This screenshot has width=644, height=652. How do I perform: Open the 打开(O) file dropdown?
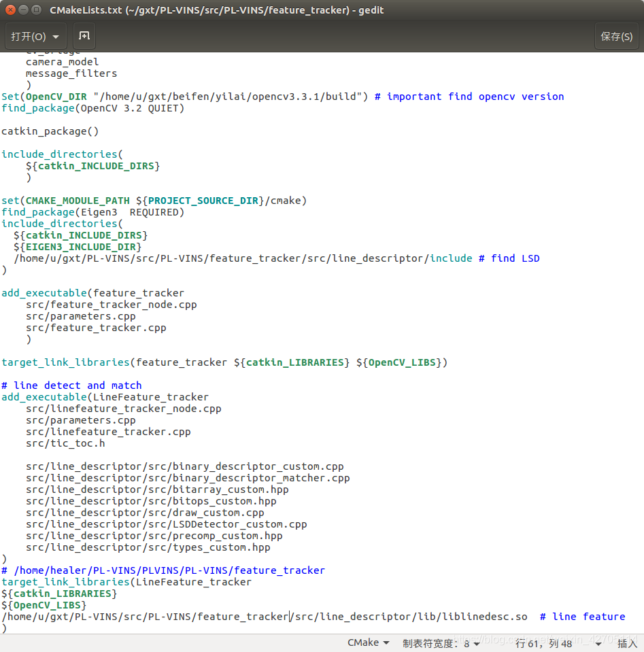tap(35, 37)
